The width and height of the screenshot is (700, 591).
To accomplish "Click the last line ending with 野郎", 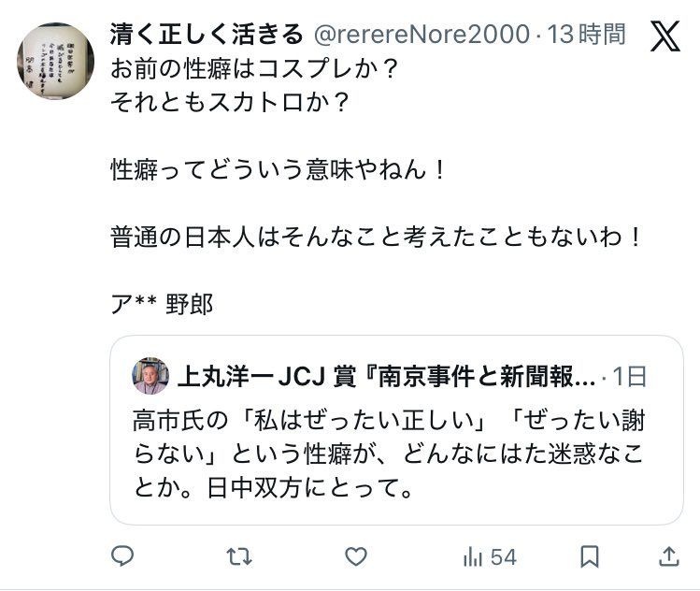I will (162, 304).
